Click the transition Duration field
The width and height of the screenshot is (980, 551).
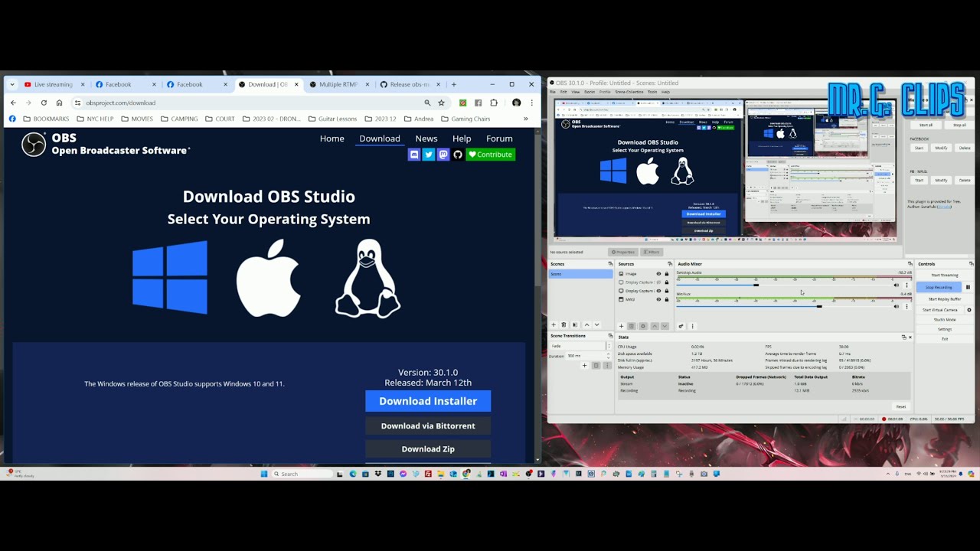586,356
